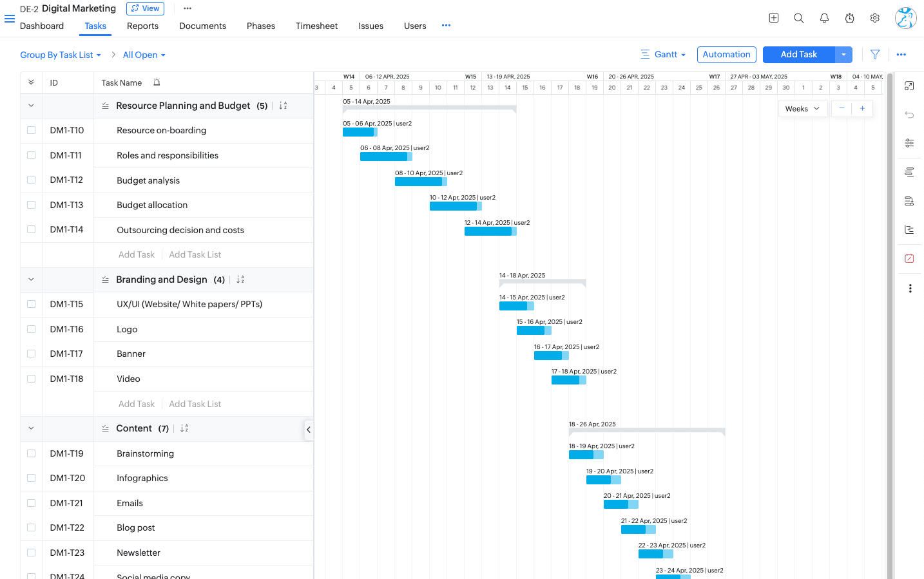This screenshot has width=924, height=579.
Task: Click the undo arrow in right sidebar
Action: point(909,115)
